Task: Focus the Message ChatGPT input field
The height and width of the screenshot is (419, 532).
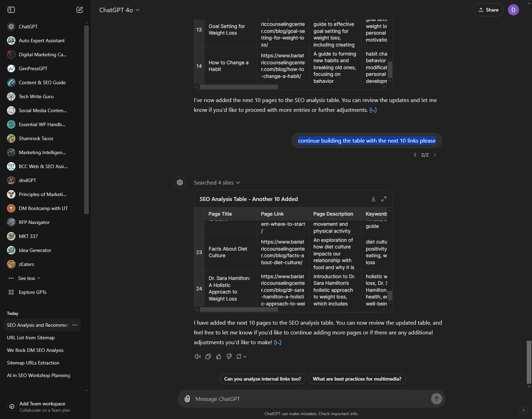Action: (311, 399)
